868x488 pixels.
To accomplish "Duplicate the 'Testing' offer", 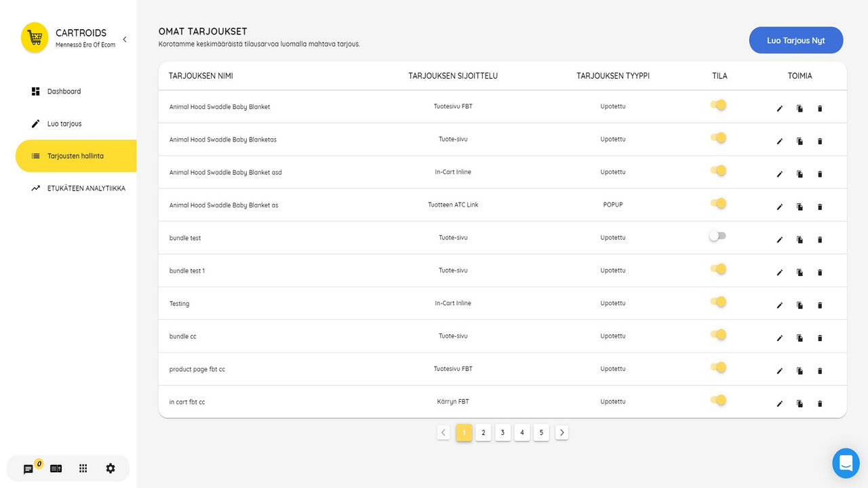I will pos(800,306).
